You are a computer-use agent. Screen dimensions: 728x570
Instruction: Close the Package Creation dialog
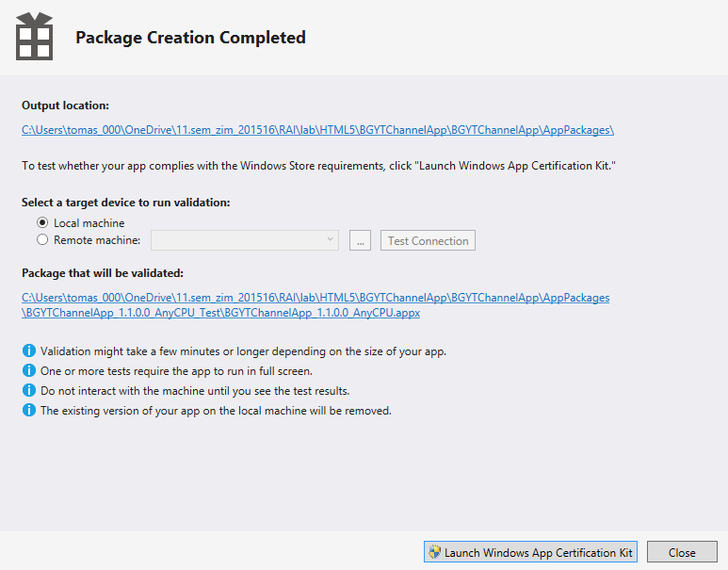coord(682,552)
